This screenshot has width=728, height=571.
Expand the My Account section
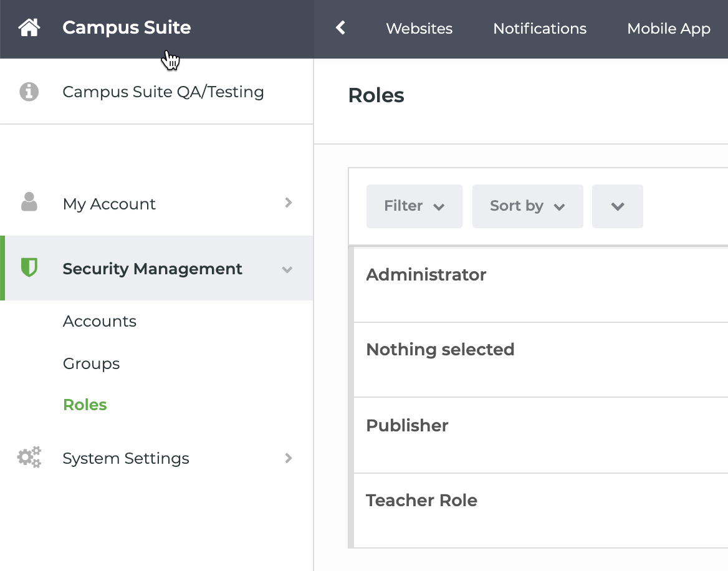[287, 203]
